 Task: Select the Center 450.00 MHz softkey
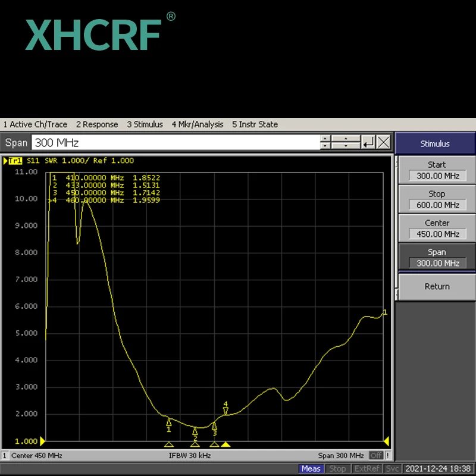click(437, 228)
